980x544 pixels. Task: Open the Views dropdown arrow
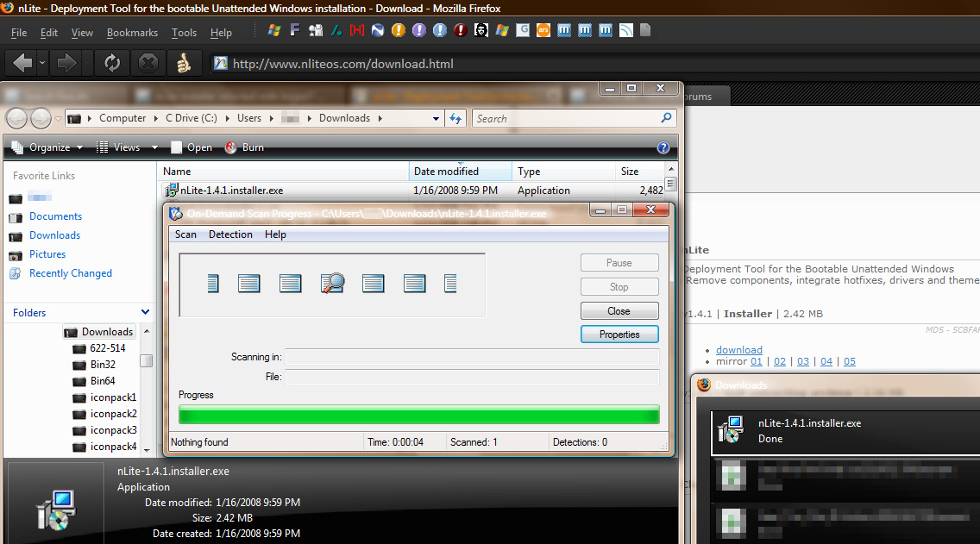click(x=154, y=147)
